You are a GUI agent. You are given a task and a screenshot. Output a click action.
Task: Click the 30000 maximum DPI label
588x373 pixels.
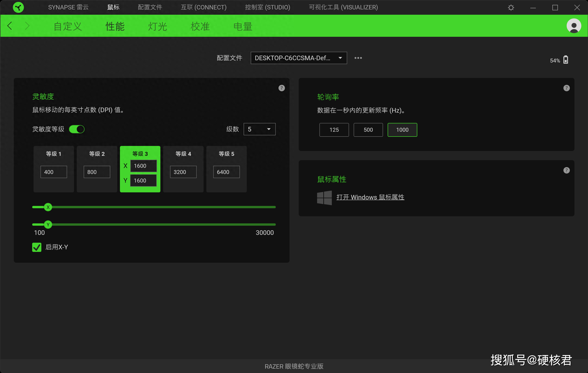point(265,233)
